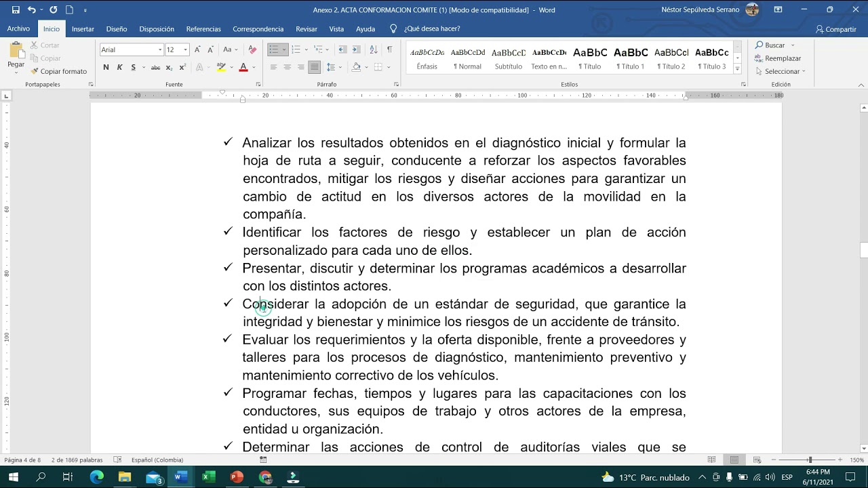
Task: Adjust the zoom slider handle
Action: click(x=810, y=460)
